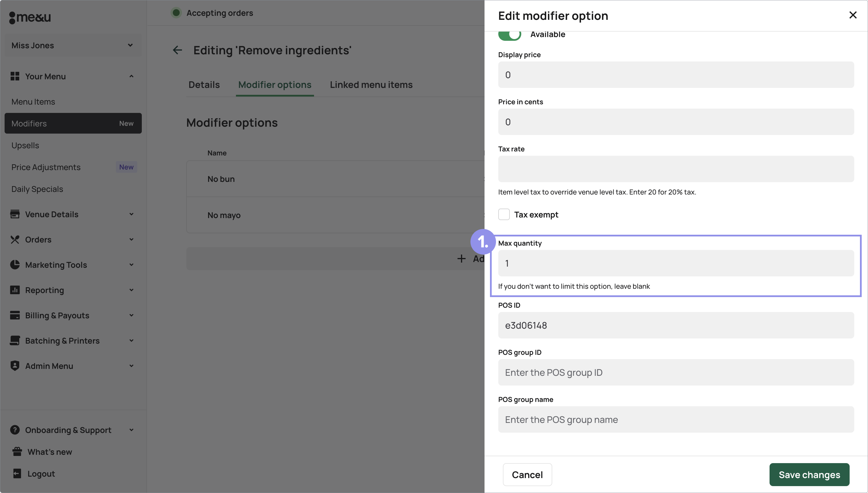This screenshot has width=868, height=493.
Task: Click the What's new gift icon
Action: point(17,452)
